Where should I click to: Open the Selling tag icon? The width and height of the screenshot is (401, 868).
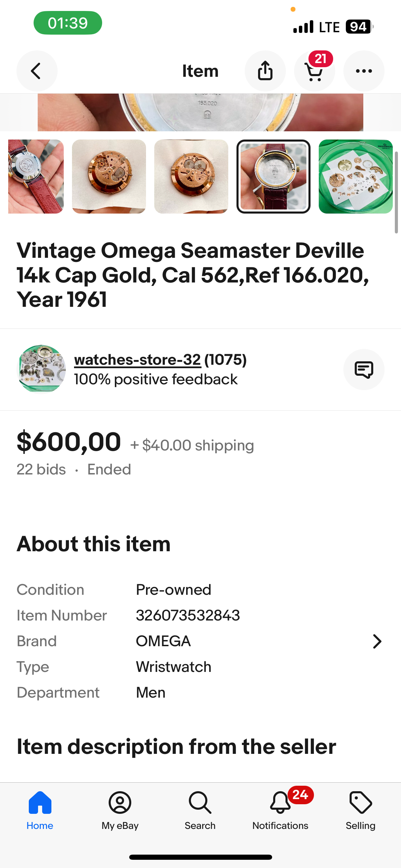(360, 803)
